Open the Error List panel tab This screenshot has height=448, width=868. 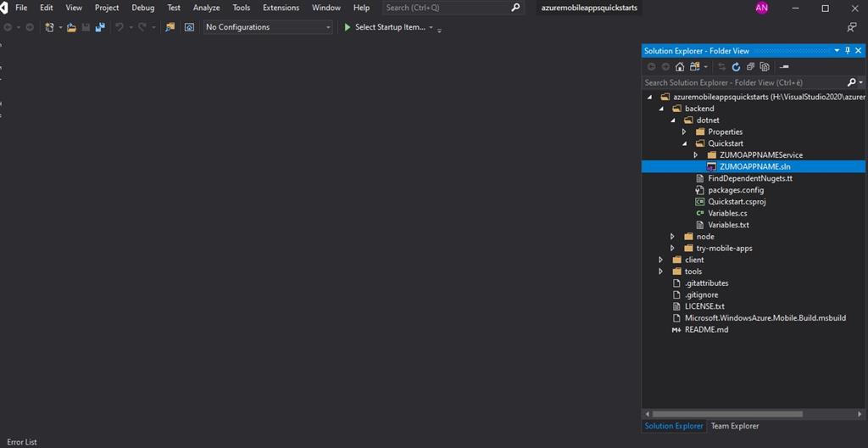[21, 442]
